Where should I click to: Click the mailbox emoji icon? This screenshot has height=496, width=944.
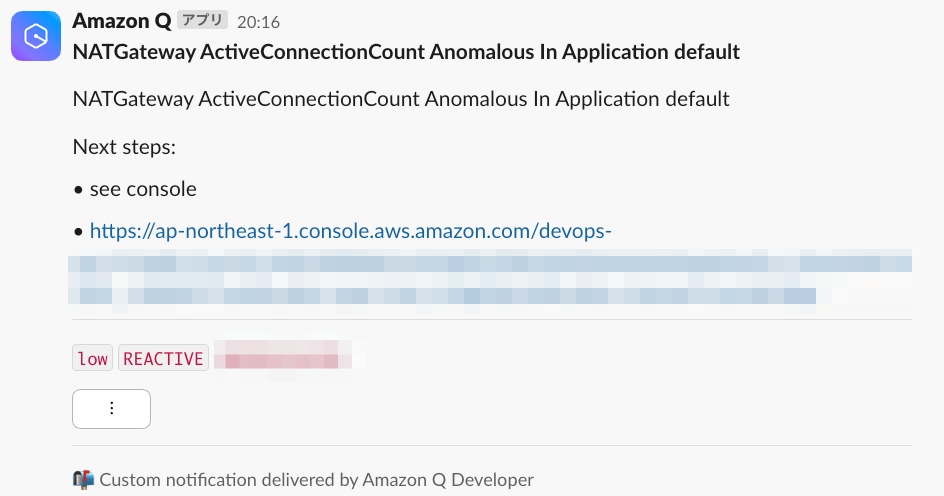83,480
